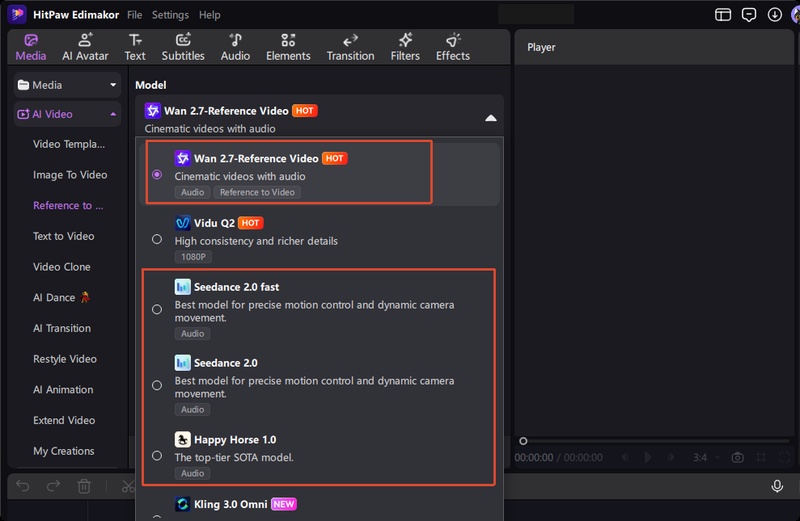Open the Effects tab
The width and height of the screenshot is (800, 521).
(453, 47)
